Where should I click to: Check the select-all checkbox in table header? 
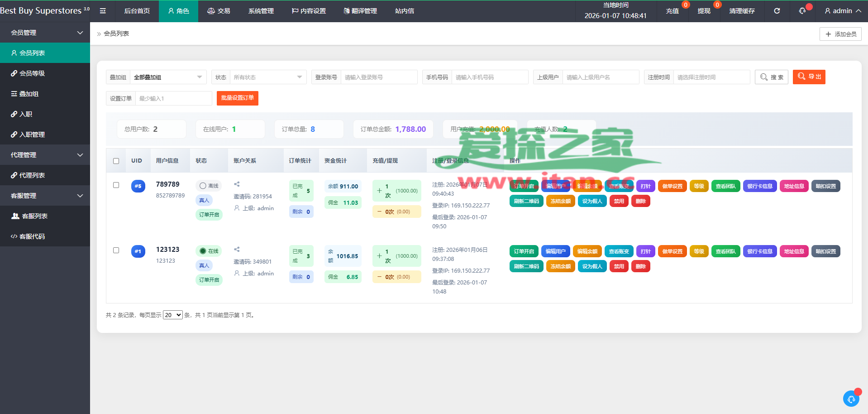[116, 161]
